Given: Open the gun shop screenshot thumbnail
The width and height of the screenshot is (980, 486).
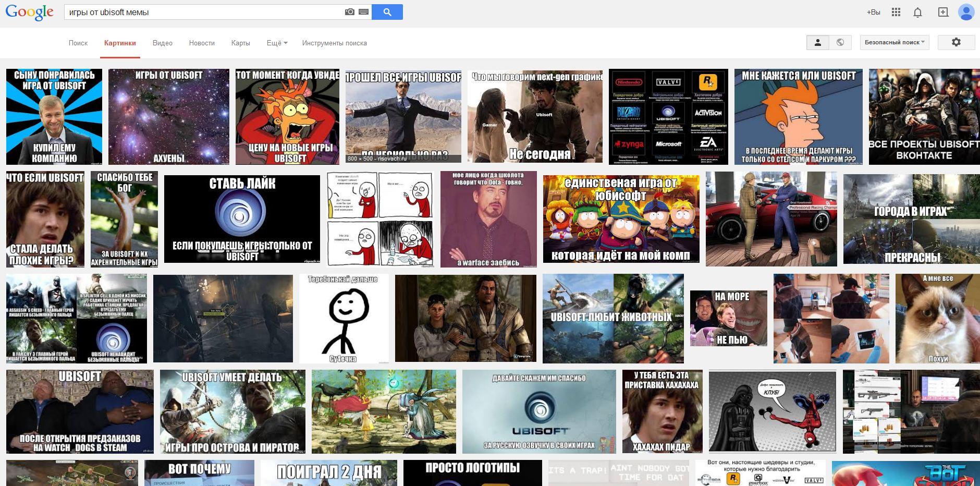Looking at the screenshot, I should tap(911, 412).
